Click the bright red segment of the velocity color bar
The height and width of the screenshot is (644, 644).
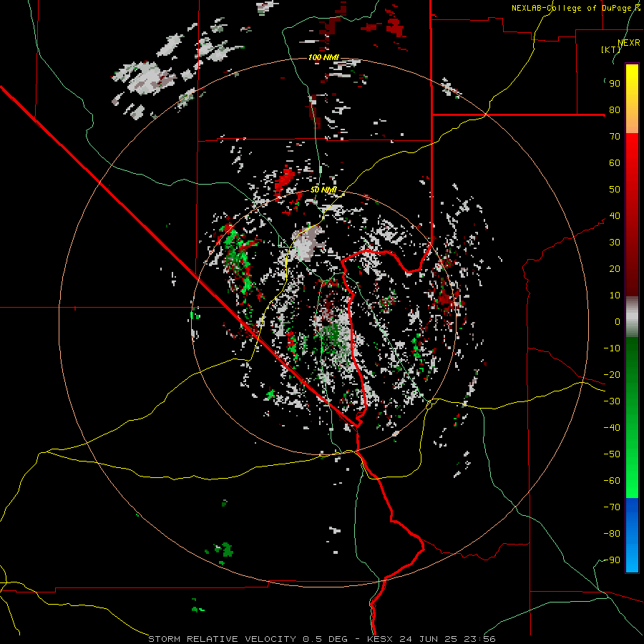point(632,150)
